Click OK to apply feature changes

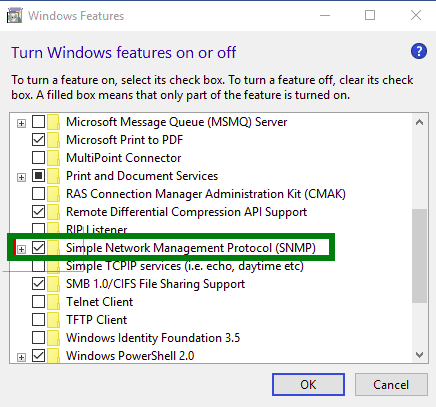point(308,385)
